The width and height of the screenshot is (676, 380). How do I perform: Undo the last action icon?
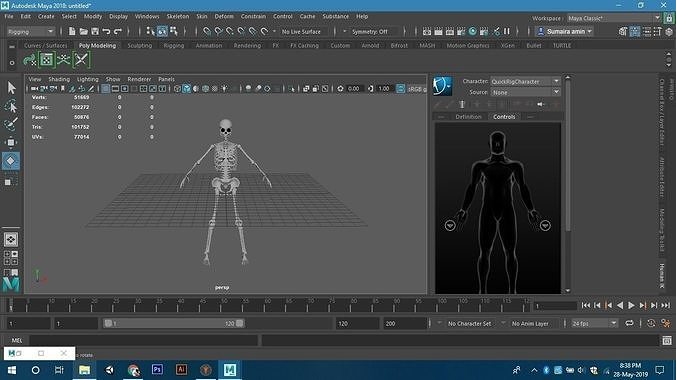[106, 31]
